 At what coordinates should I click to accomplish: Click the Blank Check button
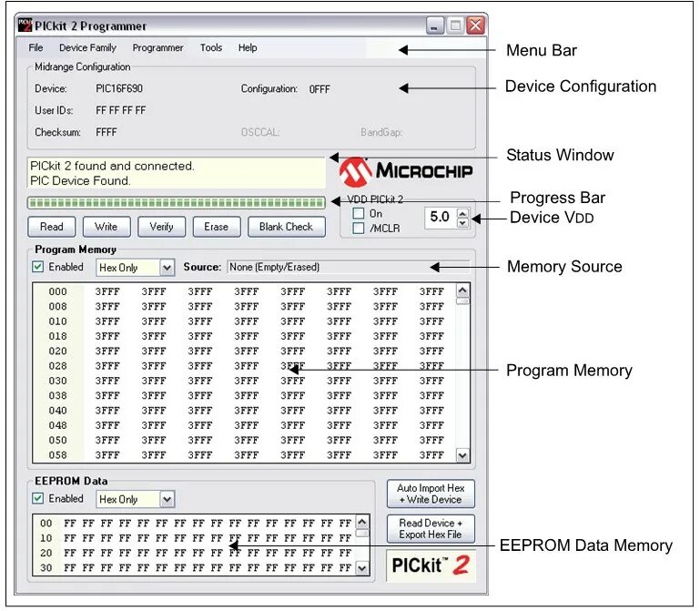click(286, 227)
